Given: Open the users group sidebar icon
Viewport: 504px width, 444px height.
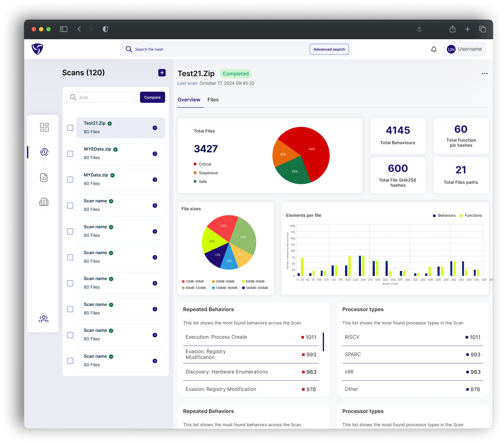Looking at the screenshot, I should [x=44, y=319].
